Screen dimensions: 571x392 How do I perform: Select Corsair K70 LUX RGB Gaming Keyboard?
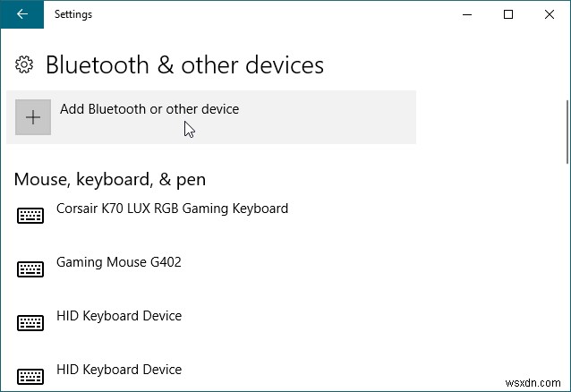click(x=172, y=209)
